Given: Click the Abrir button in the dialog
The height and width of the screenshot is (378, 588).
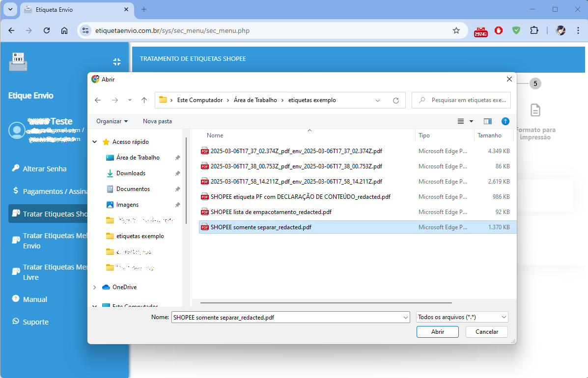Looking at the screenshot, I should [437, 331].
